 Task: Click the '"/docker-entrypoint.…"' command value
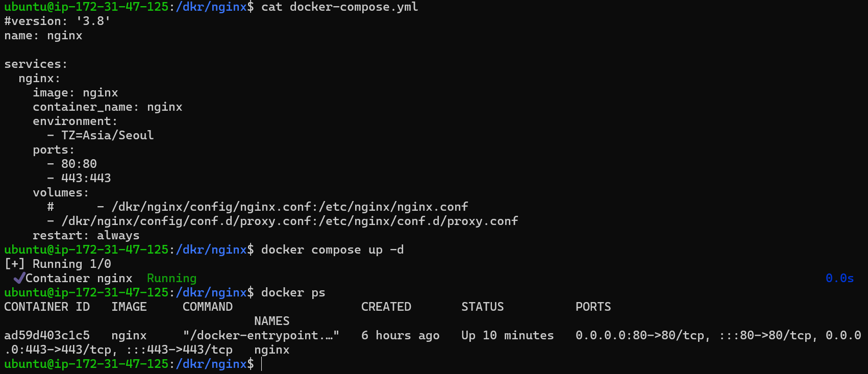[261, 336]
